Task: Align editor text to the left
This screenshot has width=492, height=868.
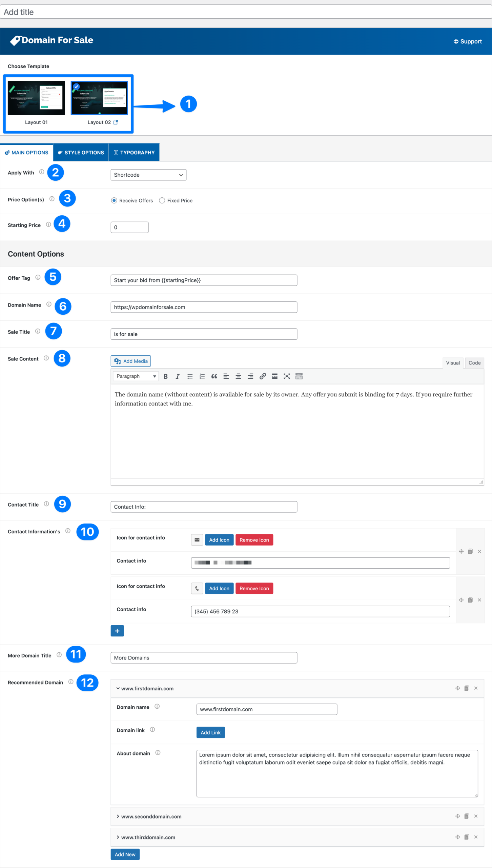Action: (x=226, y=376)
